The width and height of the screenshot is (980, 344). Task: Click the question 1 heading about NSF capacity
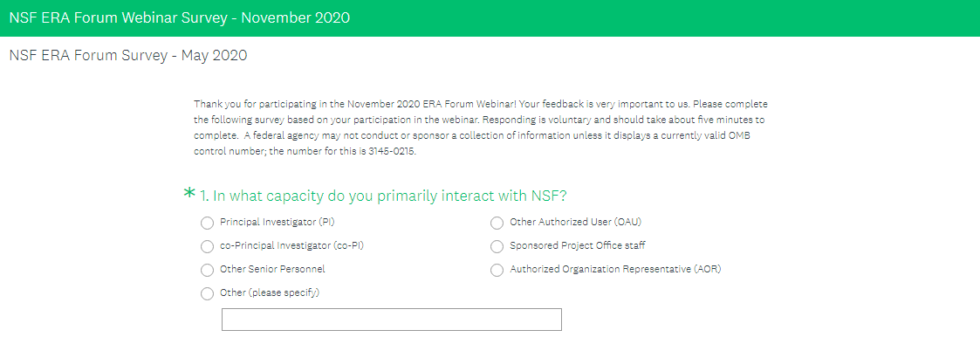point(383,196)
